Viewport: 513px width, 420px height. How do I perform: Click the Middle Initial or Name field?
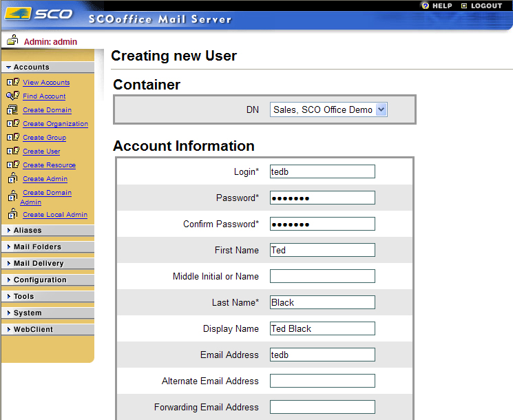pos(322,276)
